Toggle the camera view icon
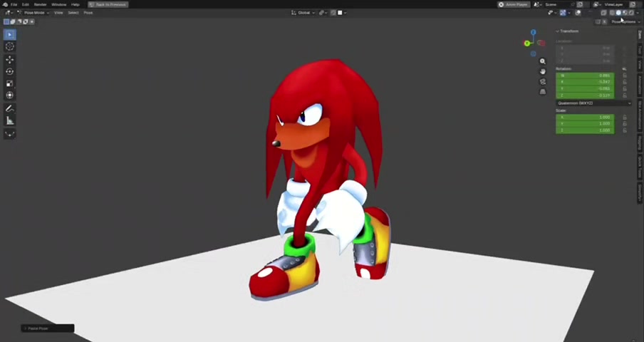This screenshot has height=342, width=644. [543, 82]
